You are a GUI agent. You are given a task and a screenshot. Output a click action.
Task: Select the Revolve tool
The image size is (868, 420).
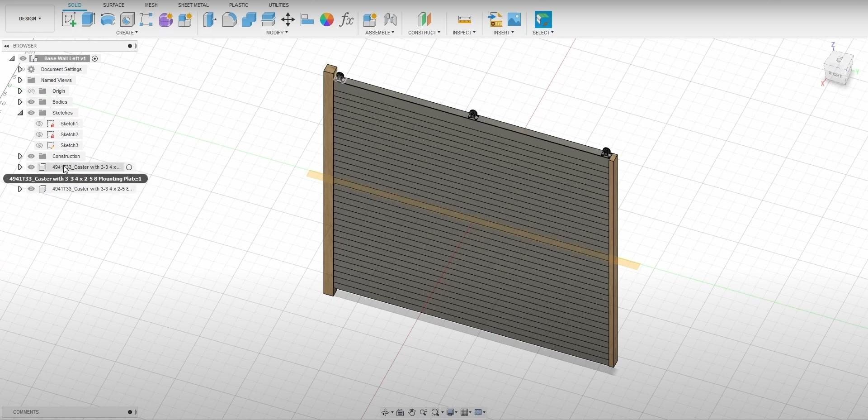(108, 19)
